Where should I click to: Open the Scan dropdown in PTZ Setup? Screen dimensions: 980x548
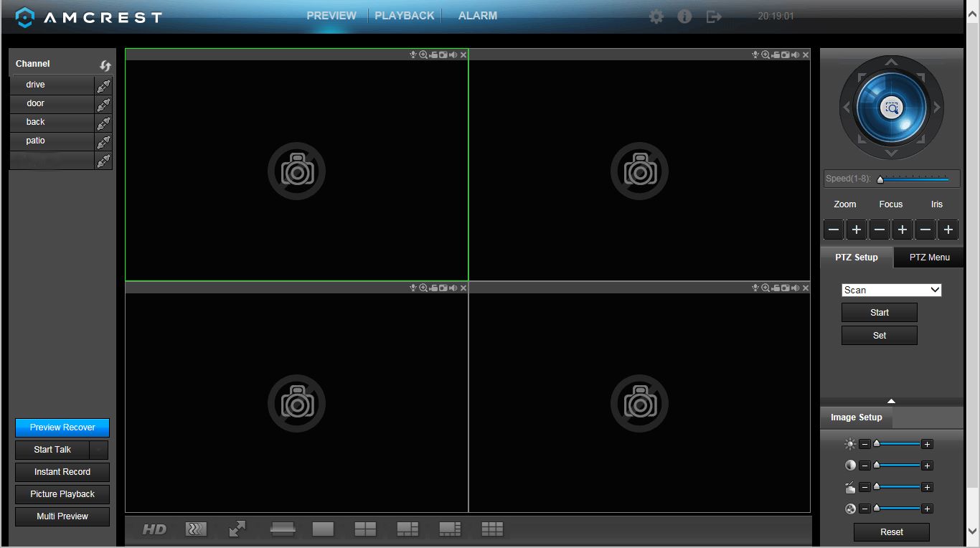pyautogui.click(x=891, y=290)
